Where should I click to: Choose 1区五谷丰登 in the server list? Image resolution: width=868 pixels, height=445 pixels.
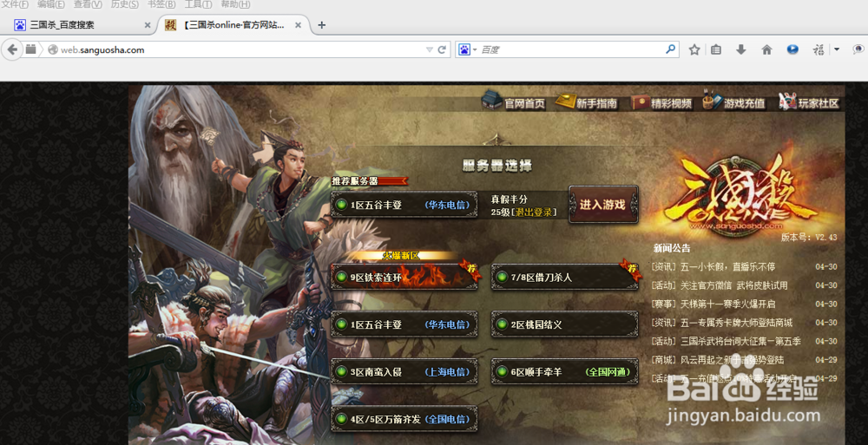(x=404, y=324)
